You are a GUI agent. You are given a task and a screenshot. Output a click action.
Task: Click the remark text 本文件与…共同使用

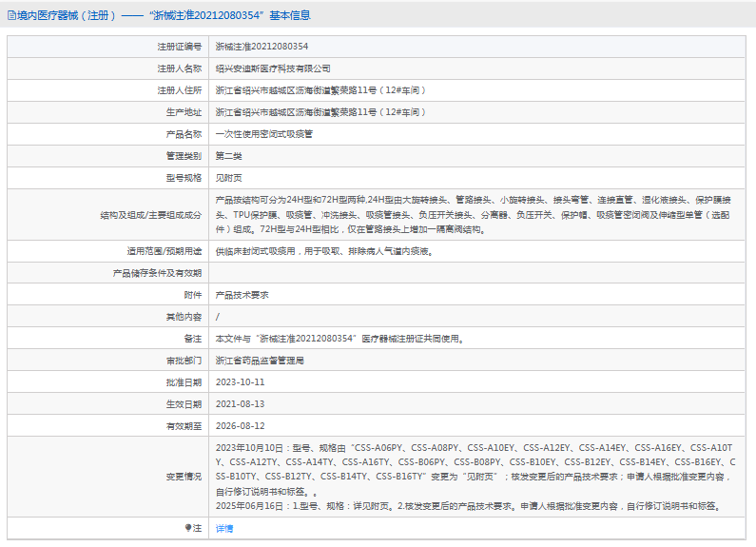[x=339, y=339]
